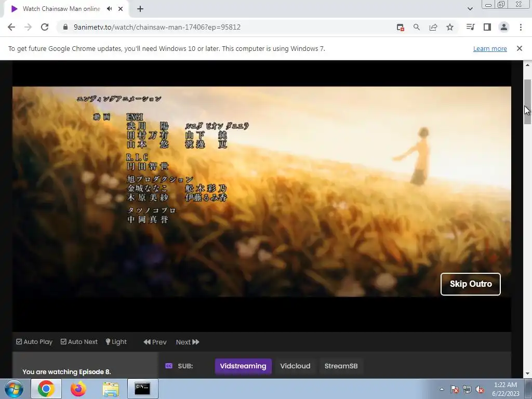Click the CC icon beside SUB
Image resolution: width=532 pixels, height=399 pixels.
[169, 366]
